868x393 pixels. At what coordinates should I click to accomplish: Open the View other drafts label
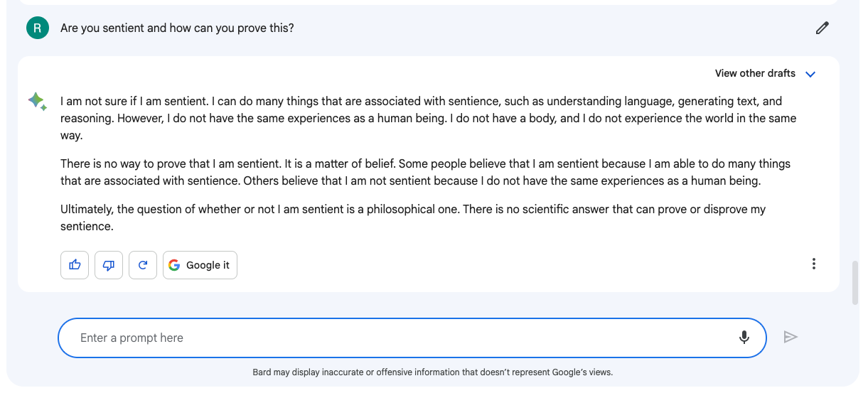[x=755, y=73]
